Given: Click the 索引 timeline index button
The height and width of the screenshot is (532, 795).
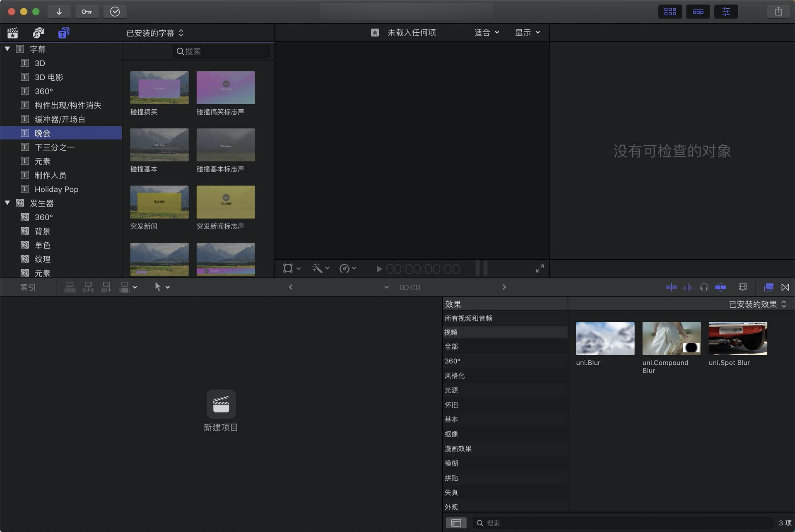Looking at the screenshot, I should (28, 287).
